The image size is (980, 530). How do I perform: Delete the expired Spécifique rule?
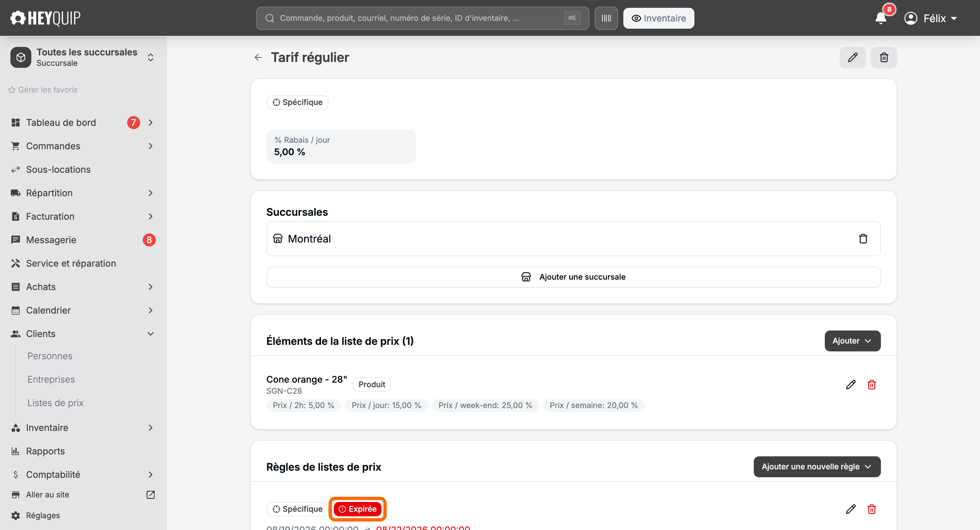click(x=871, y=509)
